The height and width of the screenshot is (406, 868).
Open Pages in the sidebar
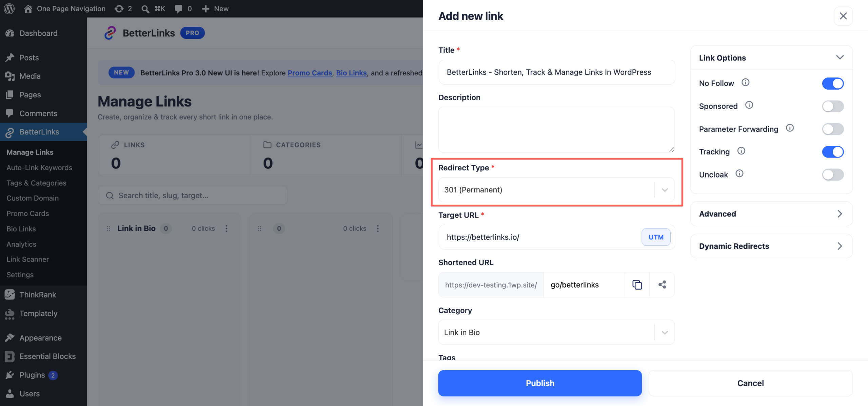(30, 95)
